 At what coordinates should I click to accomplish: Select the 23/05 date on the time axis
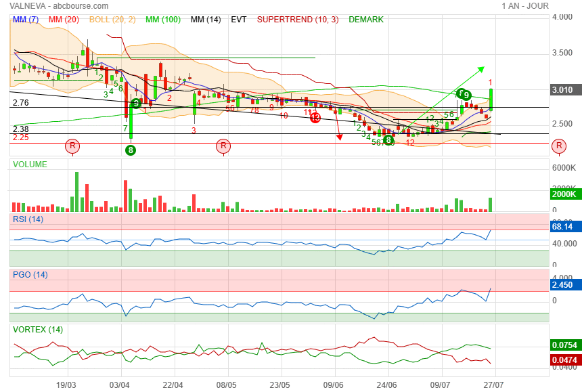(x=280, y=385)
